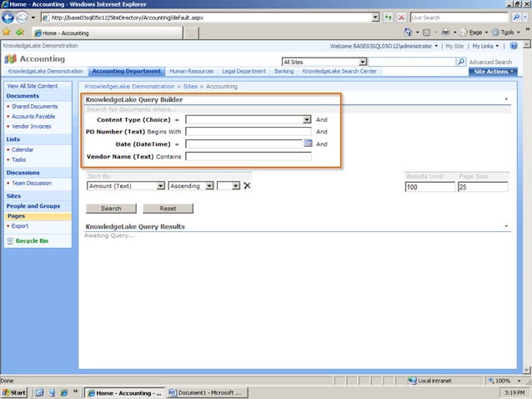Open the My Links dropdown

tap(485, 46)
